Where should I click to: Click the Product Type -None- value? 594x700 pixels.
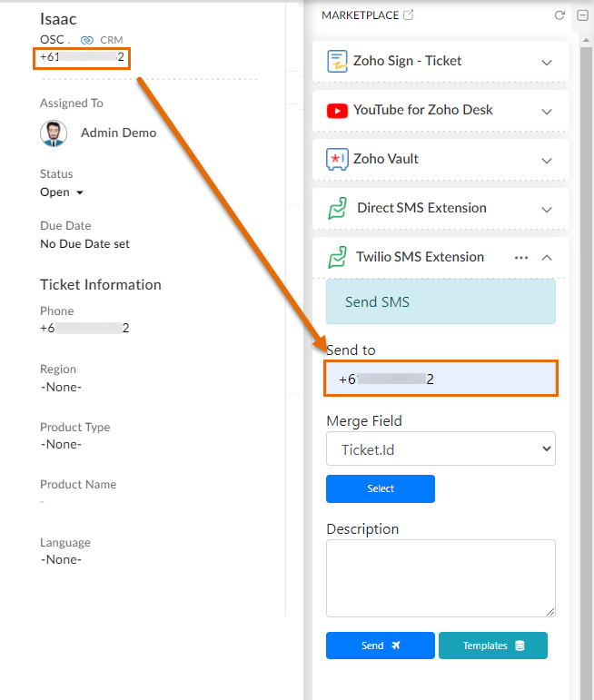point(61,445)
